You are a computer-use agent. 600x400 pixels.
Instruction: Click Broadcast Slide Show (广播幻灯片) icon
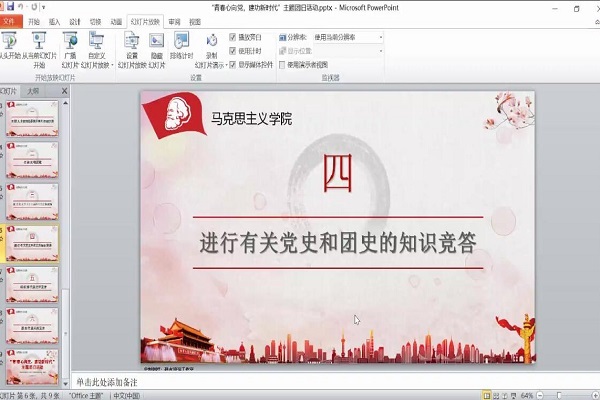[x=70, y=50]
